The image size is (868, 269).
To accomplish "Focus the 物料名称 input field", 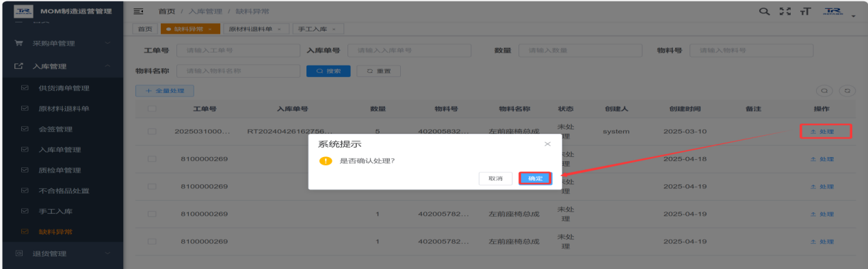I will click(238, 71).
